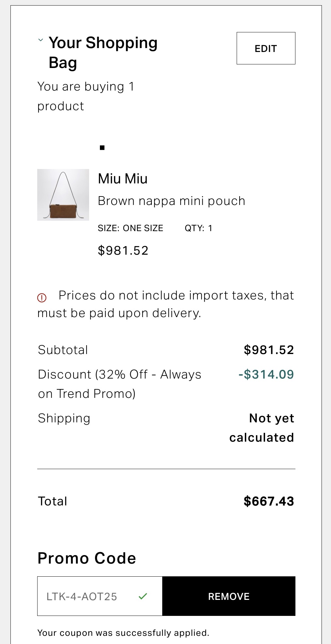Click the EDIT button

(266, 48)
